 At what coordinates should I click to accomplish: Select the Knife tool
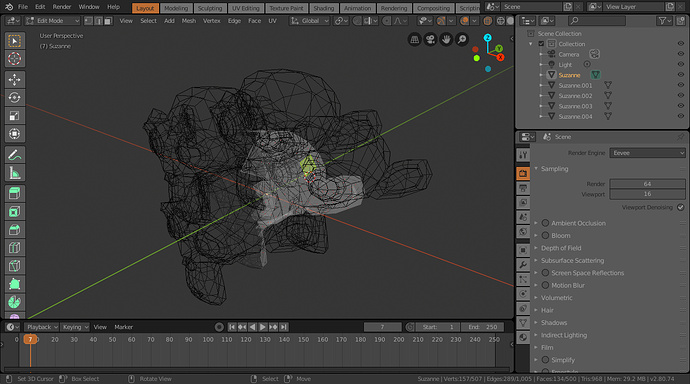coord(14,266)
